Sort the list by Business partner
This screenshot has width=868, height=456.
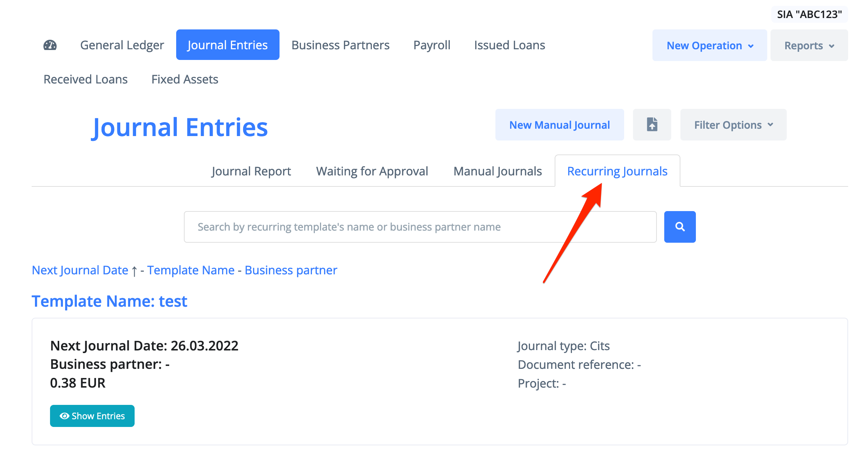pos(291,270)
